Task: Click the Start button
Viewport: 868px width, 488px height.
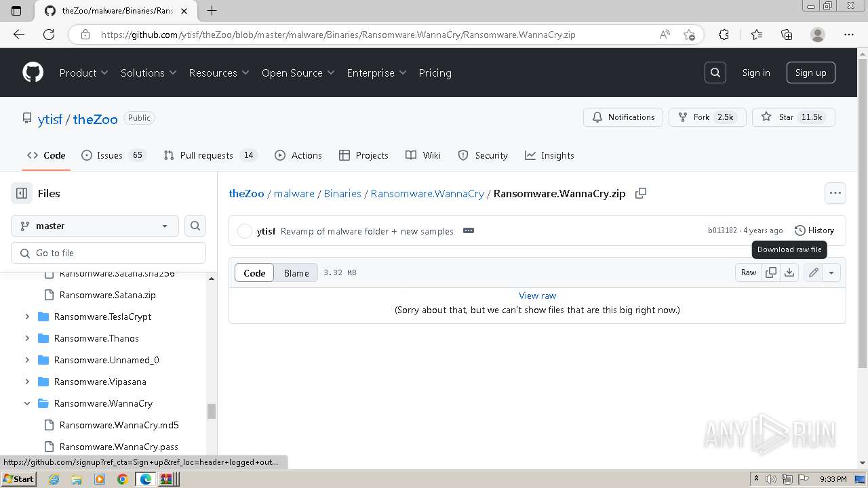Action: point(18,479)
